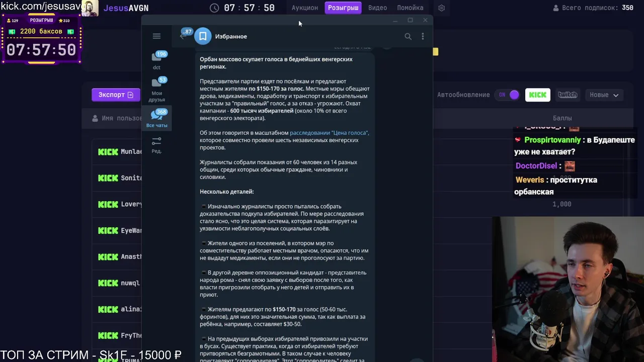Image resolution: width=644 pixels, height=362 pixels.
Task: Click the timer clock icon
Action: click(x=214, y=8)
